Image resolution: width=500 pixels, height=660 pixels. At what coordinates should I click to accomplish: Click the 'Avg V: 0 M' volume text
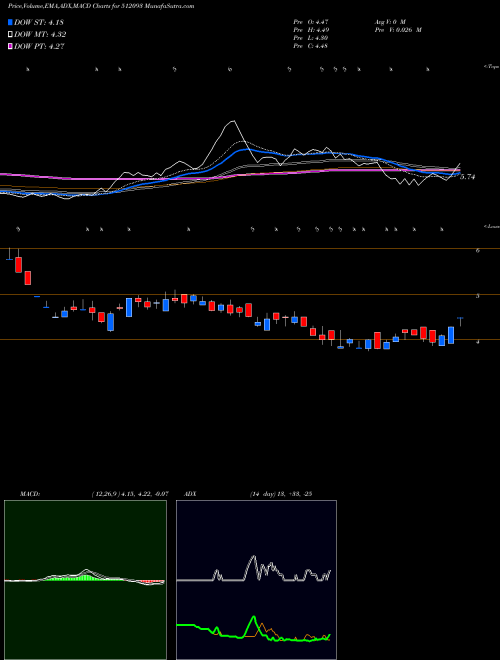389,21
